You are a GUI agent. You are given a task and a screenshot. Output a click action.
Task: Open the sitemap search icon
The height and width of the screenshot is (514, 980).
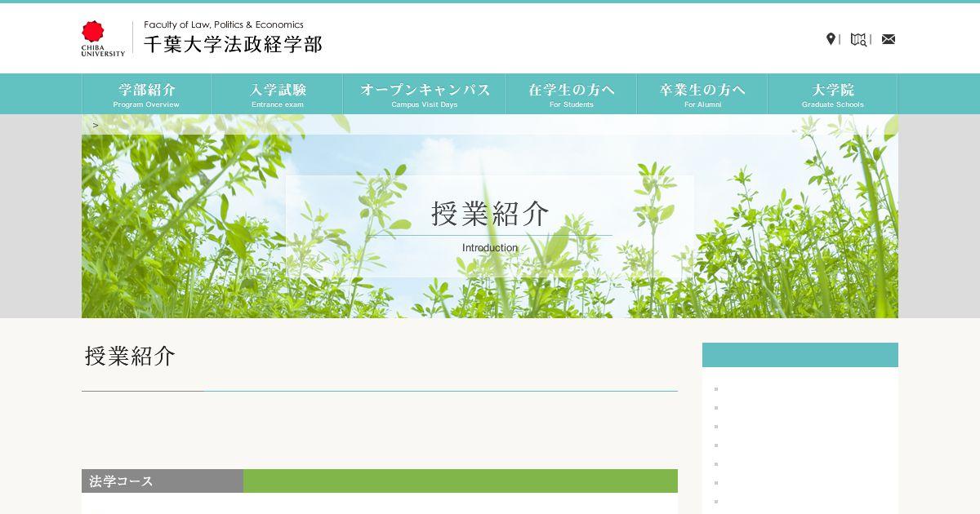pyautogui.click(x=858, y=39)
